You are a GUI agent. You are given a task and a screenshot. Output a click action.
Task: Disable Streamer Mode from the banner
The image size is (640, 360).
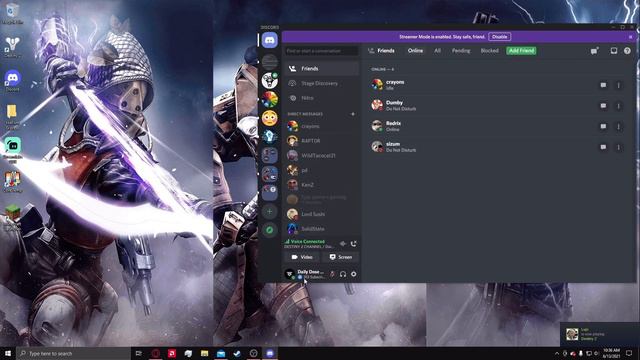point(500,37)
